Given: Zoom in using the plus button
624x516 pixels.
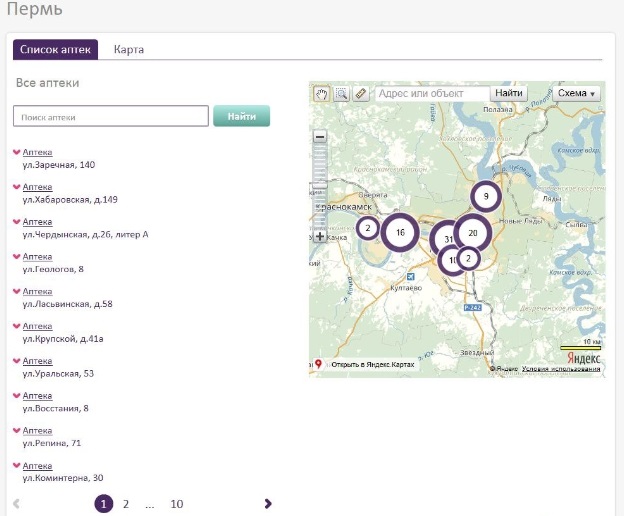Looking at the screenshot, I should click(x=320, y=237).
